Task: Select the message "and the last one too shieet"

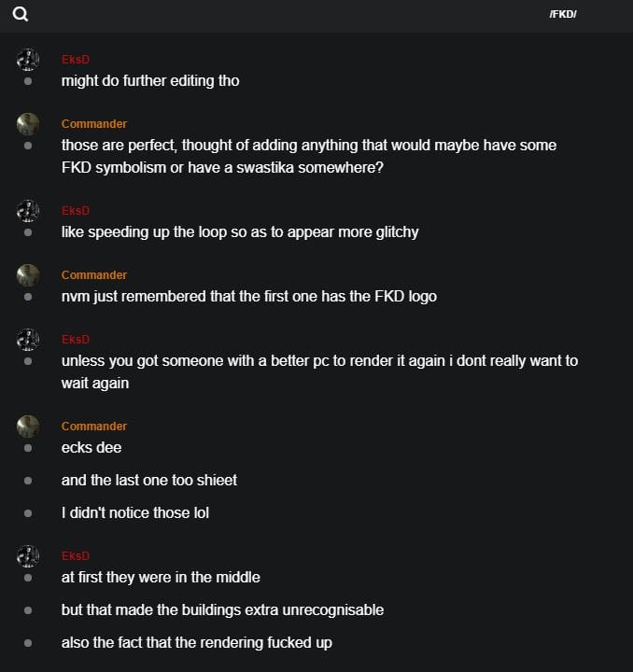Action: coord(149,481)
